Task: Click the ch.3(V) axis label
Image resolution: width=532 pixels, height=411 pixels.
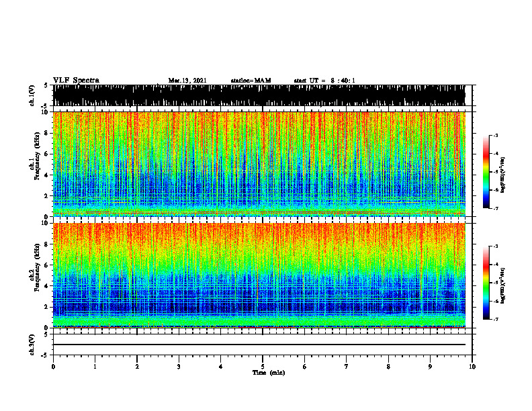Action: [x=32, y=345]
